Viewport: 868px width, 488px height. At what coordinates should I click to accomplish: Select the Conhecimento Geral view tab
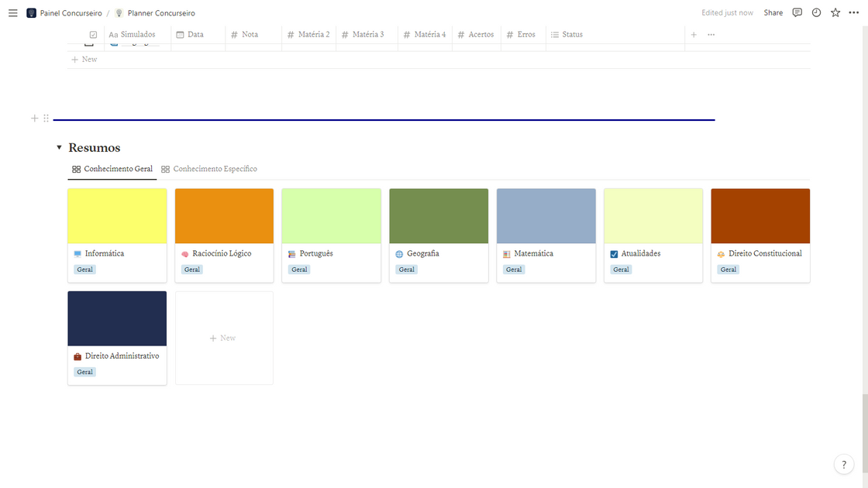(x=112, y=169)
